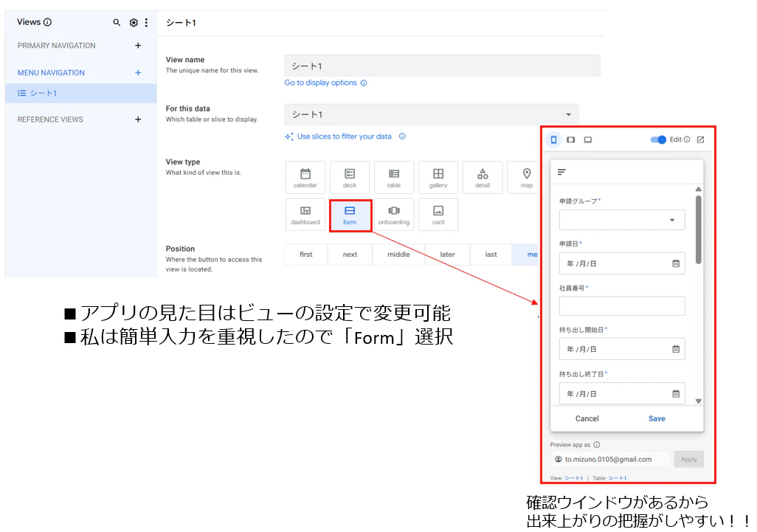This screenshot has width=757, height=532.
Task: Click info icon beside slices link
Action: [402, 137]
